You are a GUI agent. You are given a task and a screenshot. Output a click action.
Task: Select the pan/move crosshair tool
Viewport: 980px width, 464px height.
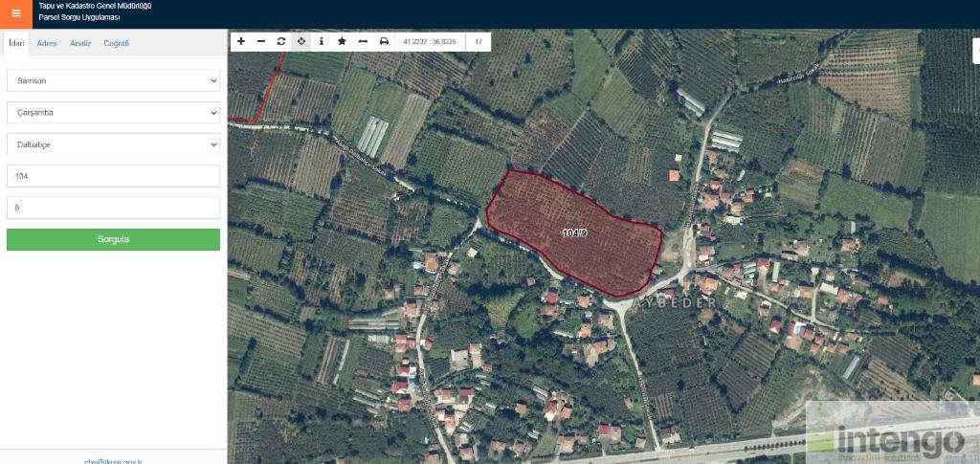click(x=301, y=41)
